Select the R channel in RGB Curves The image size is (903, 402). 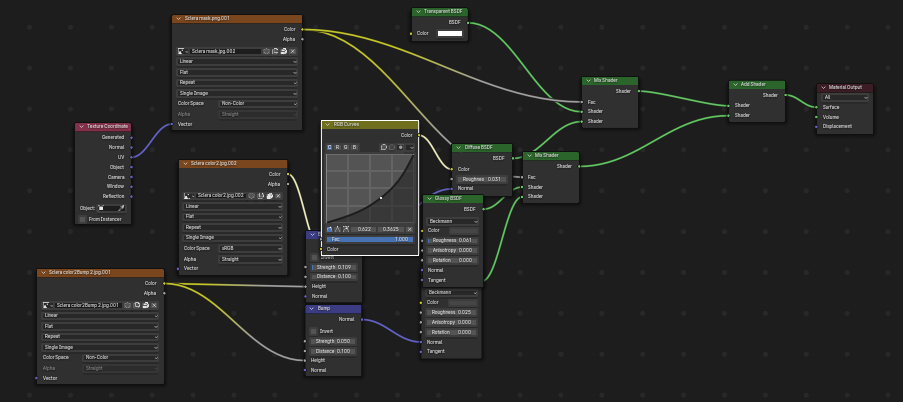(337, 147)
